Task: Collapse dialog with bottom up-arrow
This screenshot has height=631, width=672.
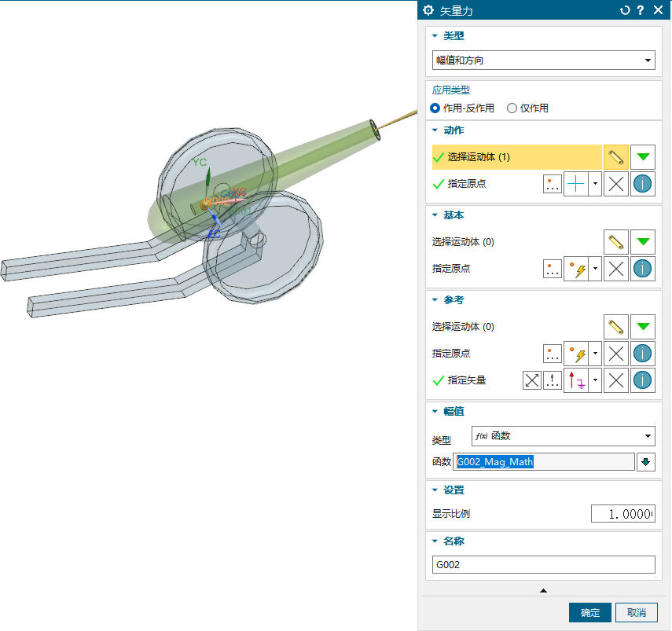Action: click(543, 590)
